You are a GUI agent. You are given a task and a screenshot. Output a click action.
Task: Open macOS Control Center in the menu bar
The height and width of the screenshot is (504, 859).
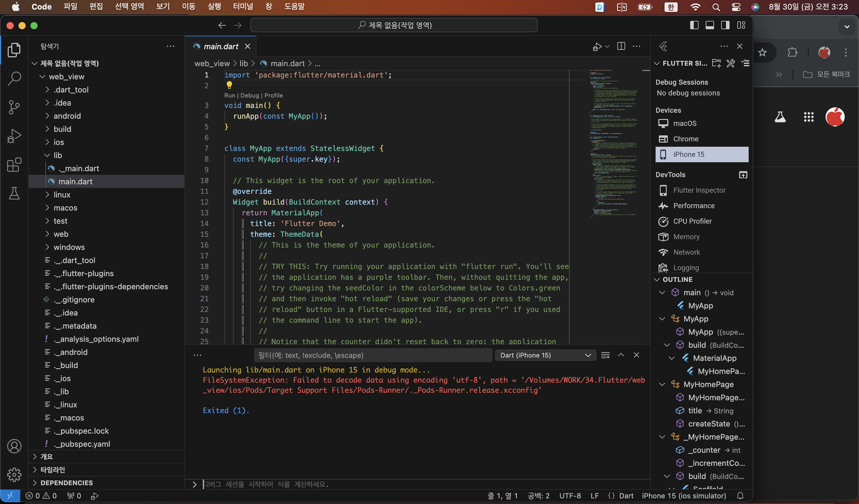point(736,7)
